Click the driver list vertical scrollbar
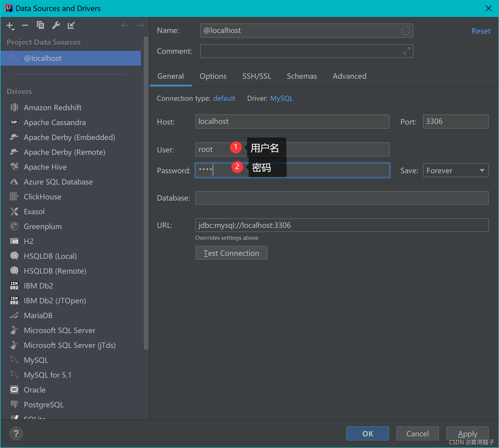The height and width of the screenshot is (448, 499). pos(146,193)
